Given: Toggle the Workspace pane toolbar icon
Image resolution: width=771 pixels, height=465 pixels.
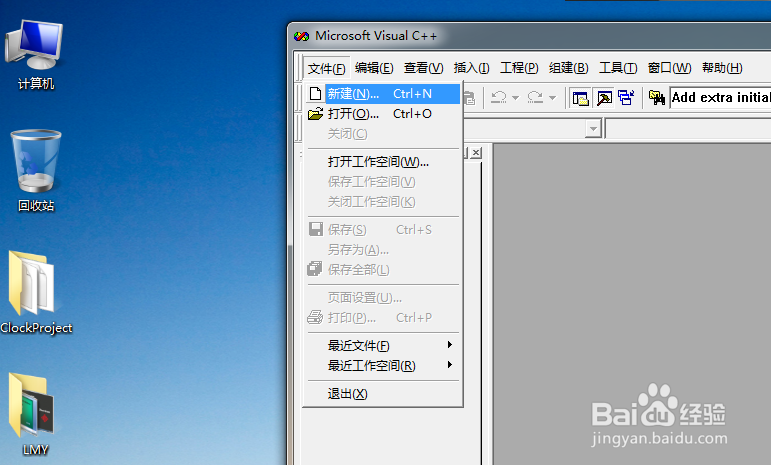Looking at the screenshot, I should point(581,98).
